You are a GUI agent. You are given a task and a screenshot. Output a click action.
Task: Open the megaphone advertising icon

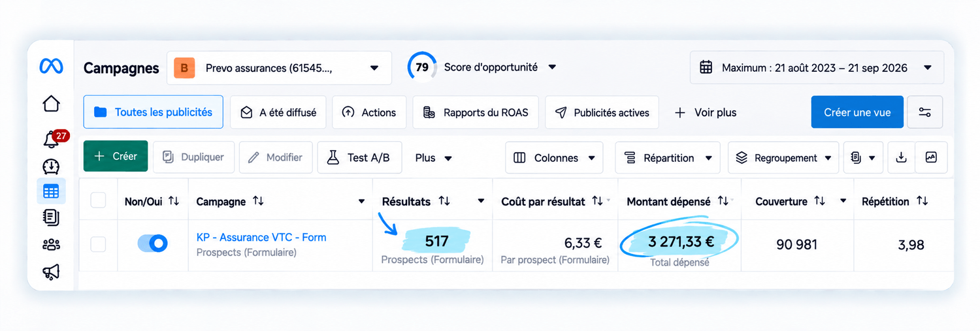tap(51, 272)
